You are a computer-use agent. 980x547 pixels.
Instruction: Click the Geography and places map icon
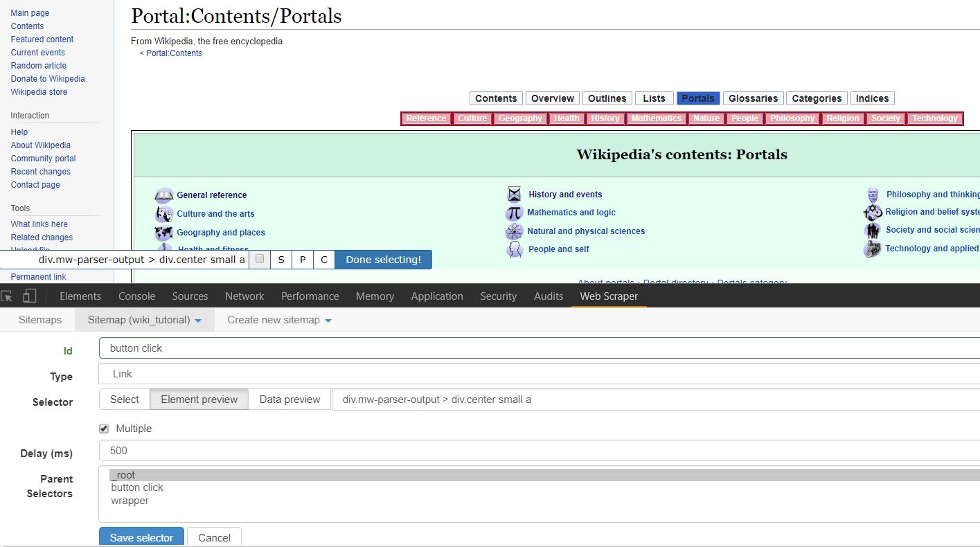[164, 233]
